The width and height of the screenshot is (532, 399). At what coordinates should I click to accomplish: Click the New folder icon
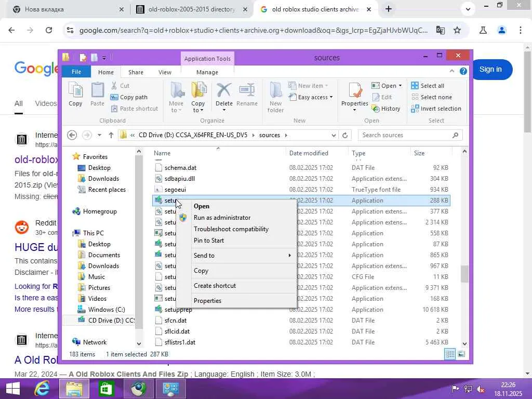tap(275, 97)
